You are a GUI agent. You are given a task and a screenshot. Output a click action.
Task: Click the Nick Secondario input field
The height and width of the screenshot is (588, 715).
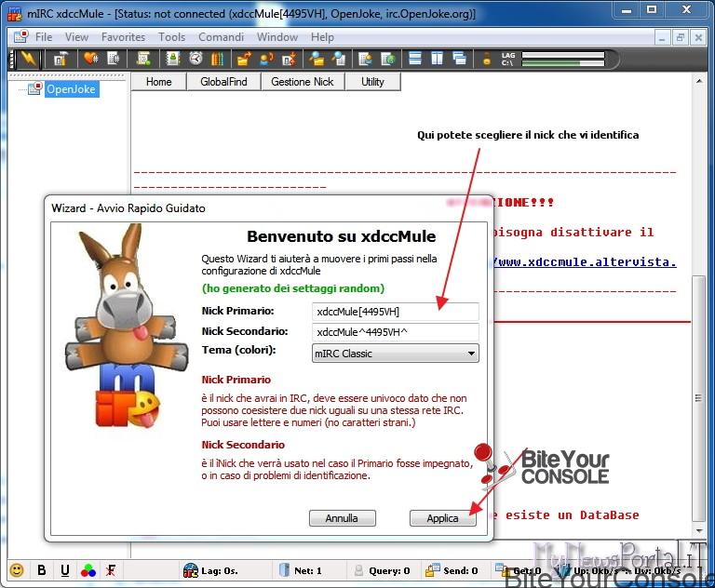(x=396, y=332)
